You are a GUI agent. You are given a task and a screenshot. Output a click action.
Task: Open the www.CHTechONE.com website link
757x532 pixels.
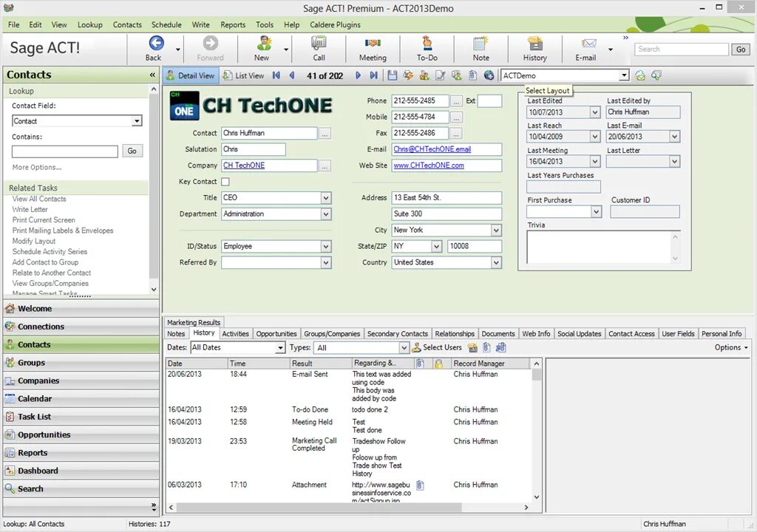(x=429, y=165)
